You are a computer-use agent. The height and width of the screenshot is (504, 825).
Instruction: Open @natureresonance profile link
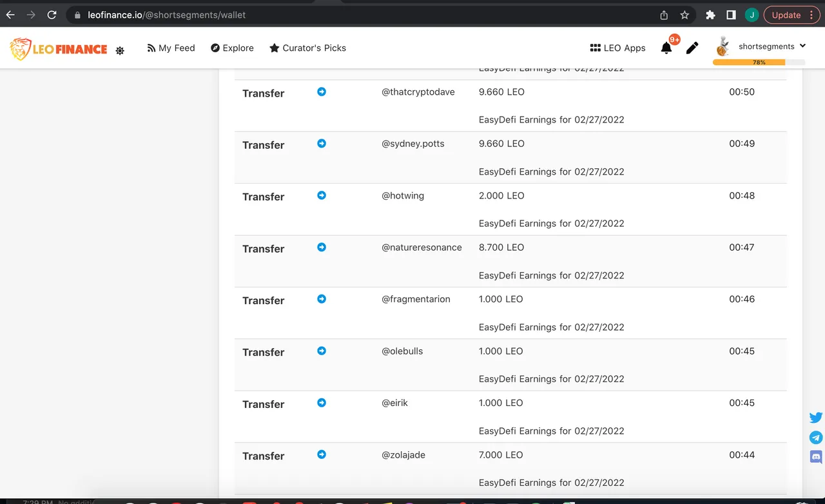422,247
